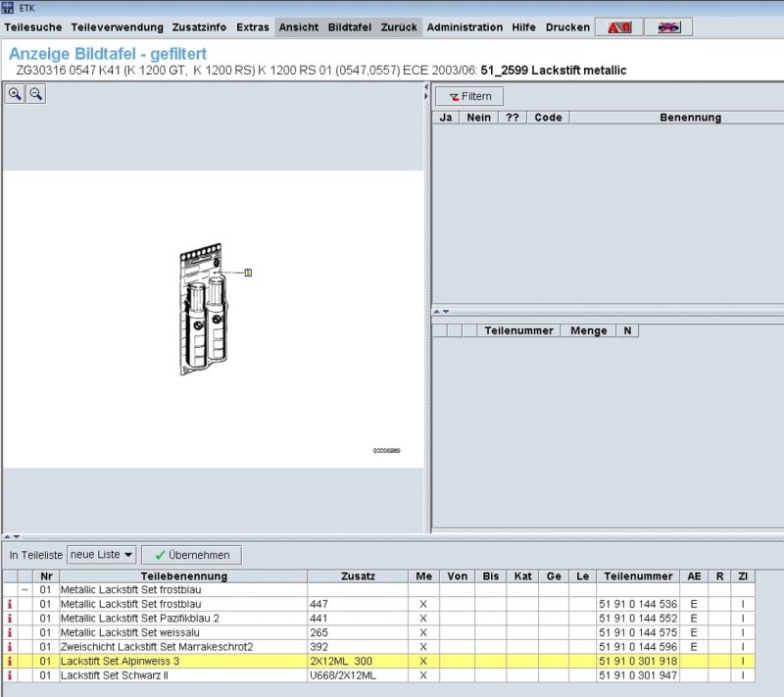Open info icon for Metallic Lackstift Set Pazifikblau 2
Viewport: 784px width, 697px height.
click(x=10, y=619)
